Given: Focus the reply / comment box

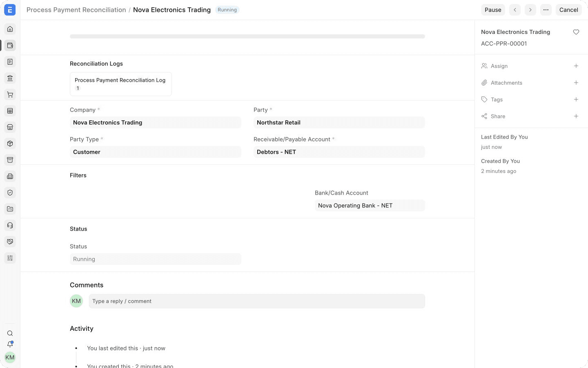Looking at the screenshot, I should (x=257, y=301).
